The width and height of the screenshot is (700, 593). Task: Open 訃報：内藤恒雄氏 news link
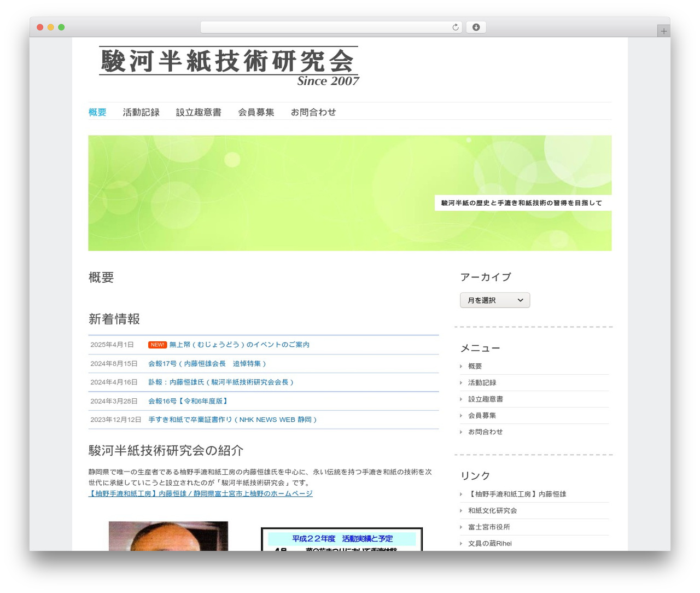tap(221, 382)
